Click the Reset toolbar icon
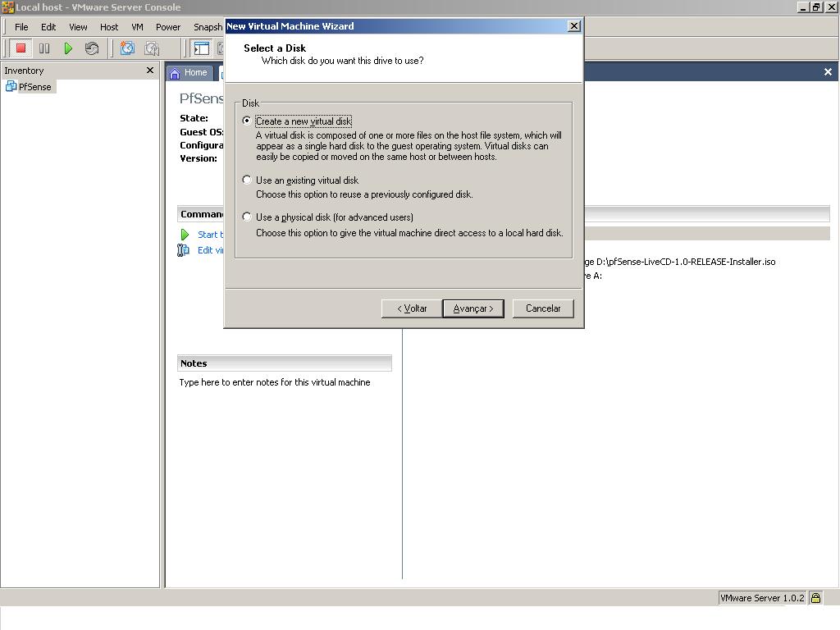840x630 pixels. click(92, 48)
